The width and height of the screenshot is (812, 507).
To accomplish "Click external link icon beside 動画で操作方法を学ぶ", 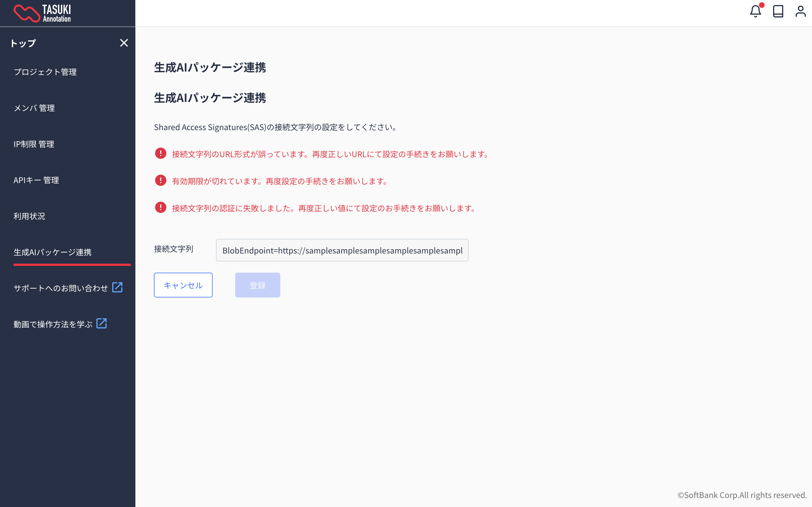I will (x=101, y=324).
